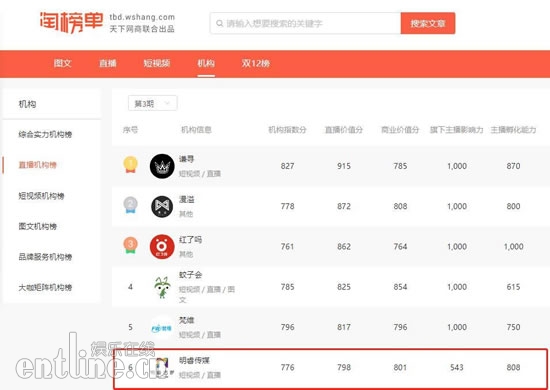
Task: Click rank number 4 in table
Action: 130,287
